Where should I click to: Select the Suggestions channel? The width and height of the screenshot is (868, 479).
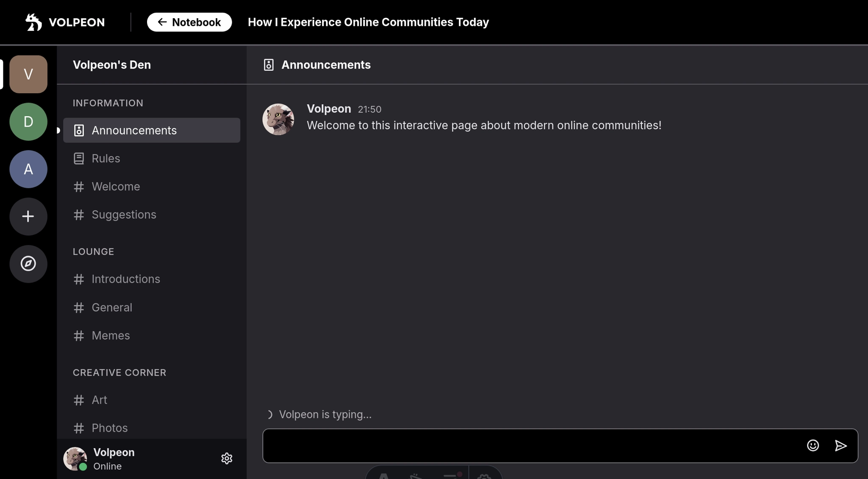(x=124, y=214)
